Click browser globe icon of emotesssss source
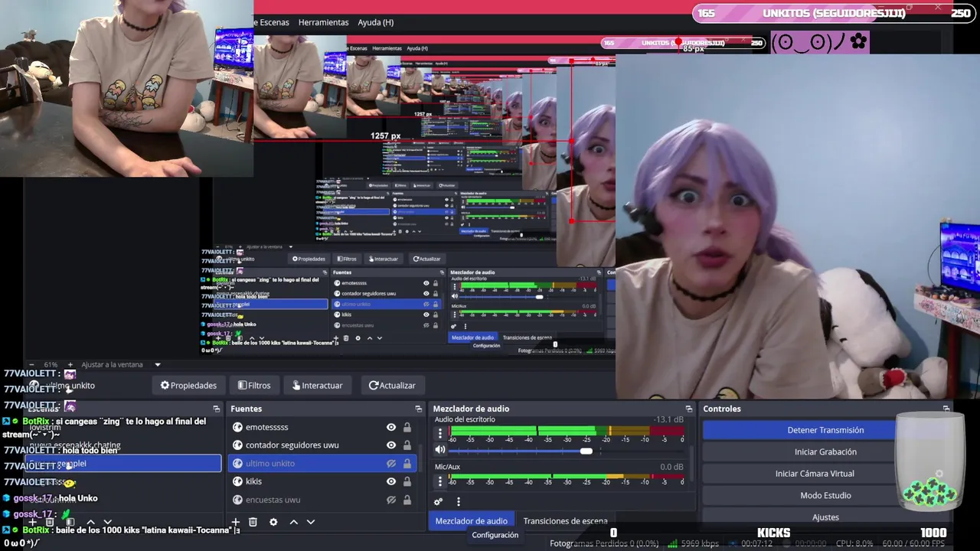980x551 pixels. [237, 427]
